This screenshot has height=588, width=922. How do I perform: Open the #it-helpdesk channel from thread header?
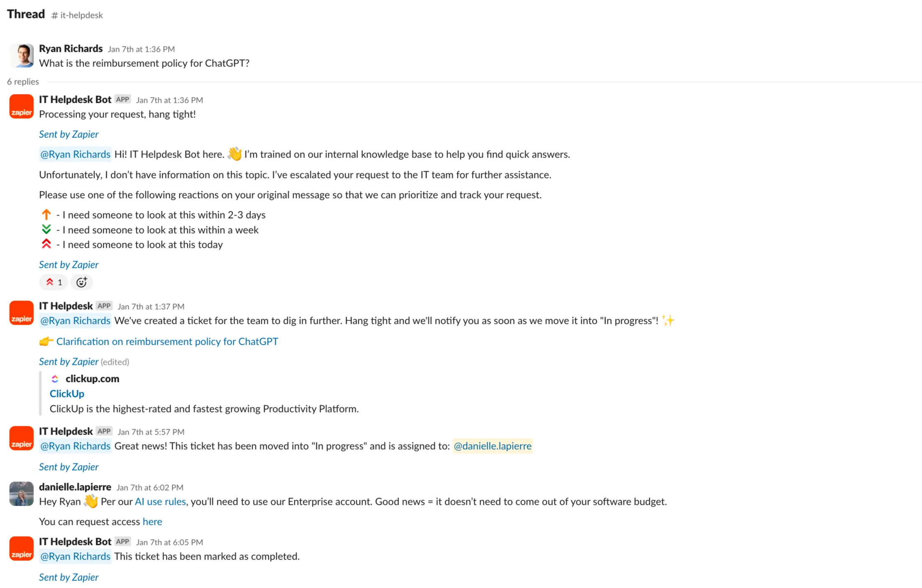77,15
